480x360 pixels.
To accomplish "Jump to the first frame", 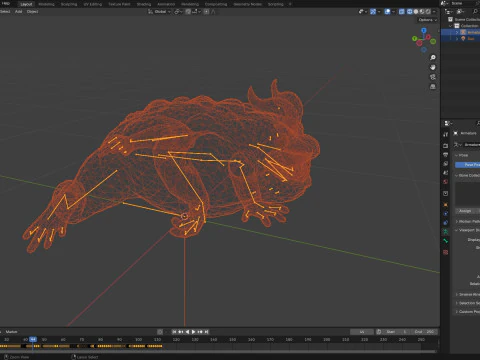I will [x=174, y=332].
